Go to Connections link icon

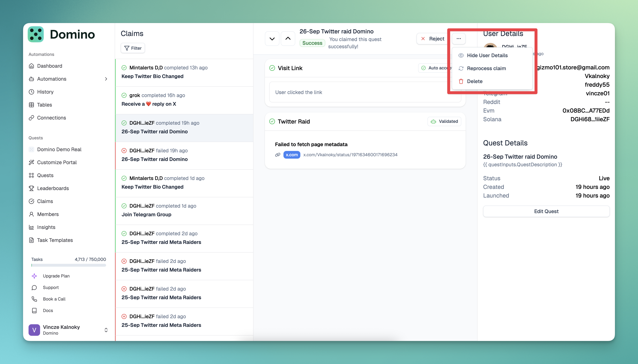click(31, 118)
